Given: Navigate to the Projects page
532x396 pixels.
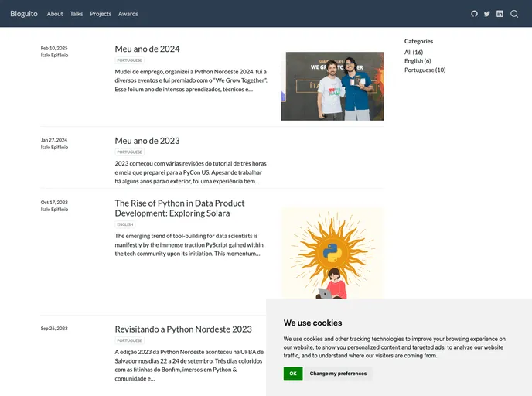Looking at the screenshot, I should (x=101, y=14).
